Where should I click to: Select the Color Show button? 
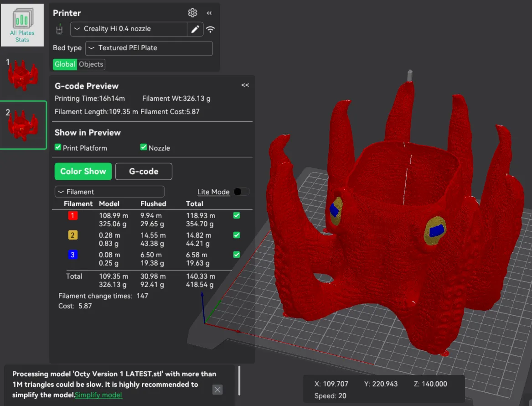(x=83, y=172)
